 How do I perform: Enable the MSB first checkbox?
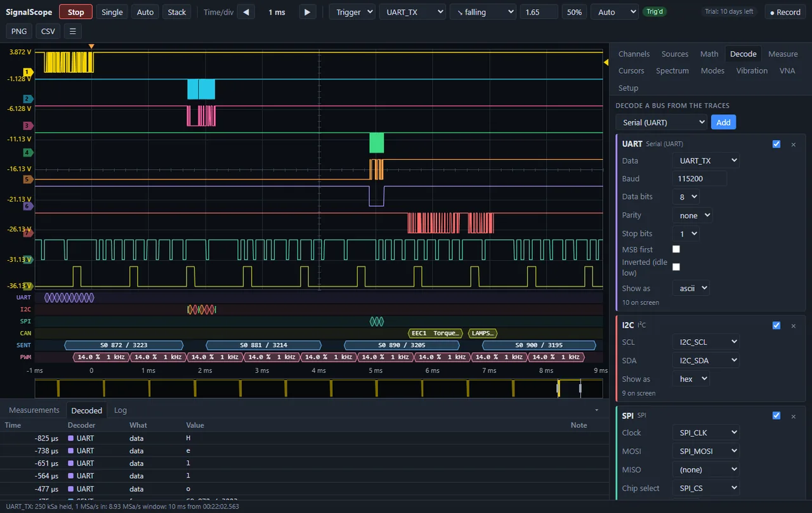(x=676, y=249)
